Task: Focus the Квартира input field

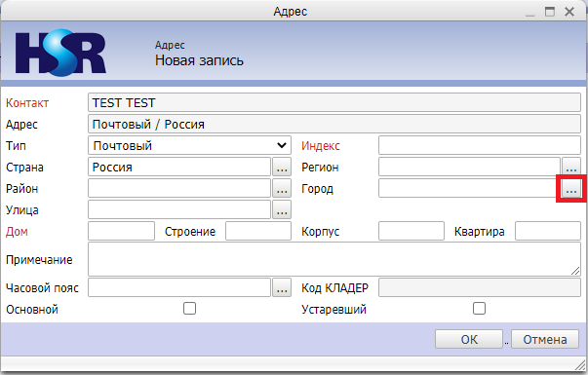Action: pos(547,231)
